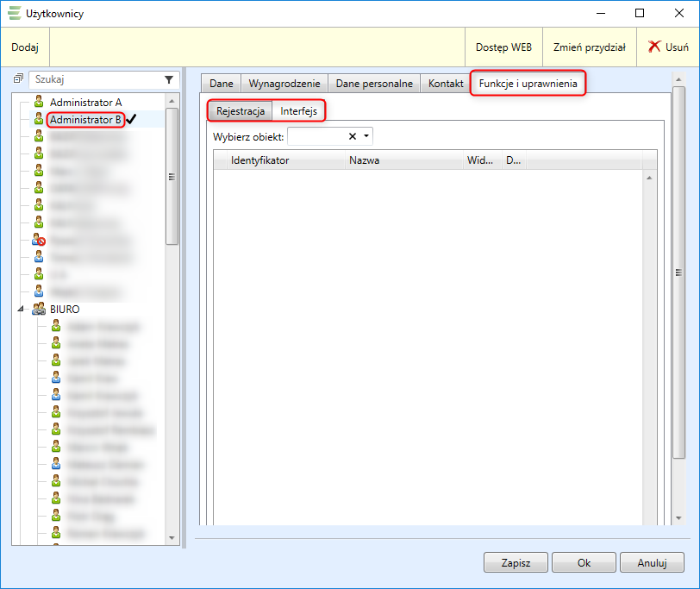Click into the Szukaj search field
The width and height of the screenshot is (700, 589).
pyautogui.click(x=95, y=79)
